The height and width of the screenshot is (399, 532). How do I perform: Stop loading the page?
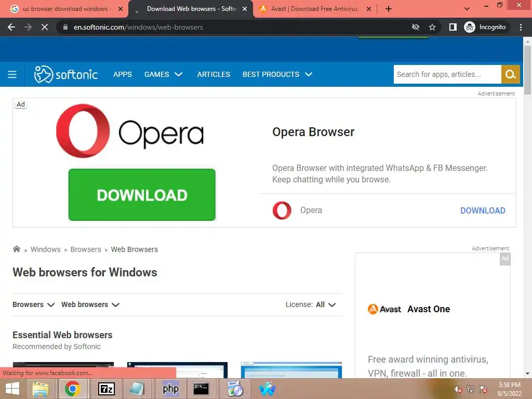pos(45,27)
